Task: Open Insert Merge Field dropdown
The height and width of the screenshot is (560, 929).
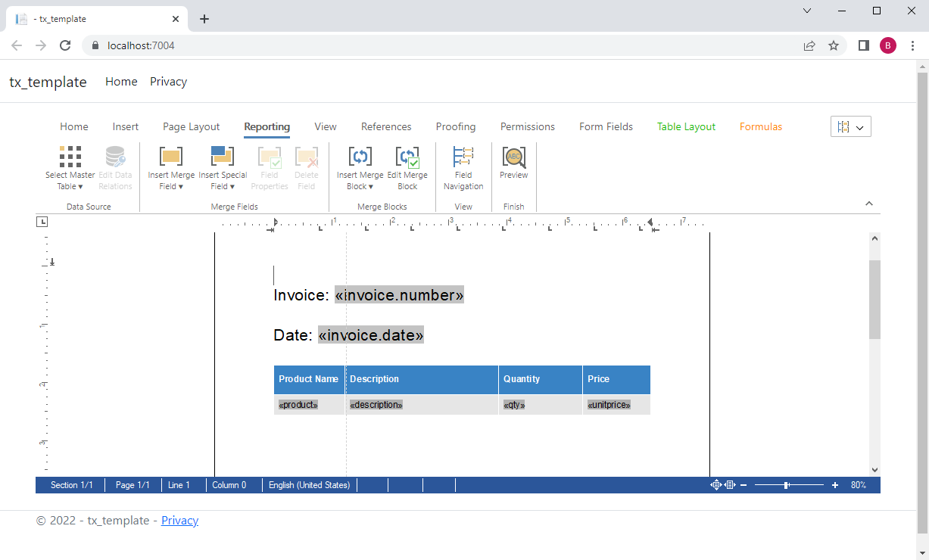Action: [171, 168]
